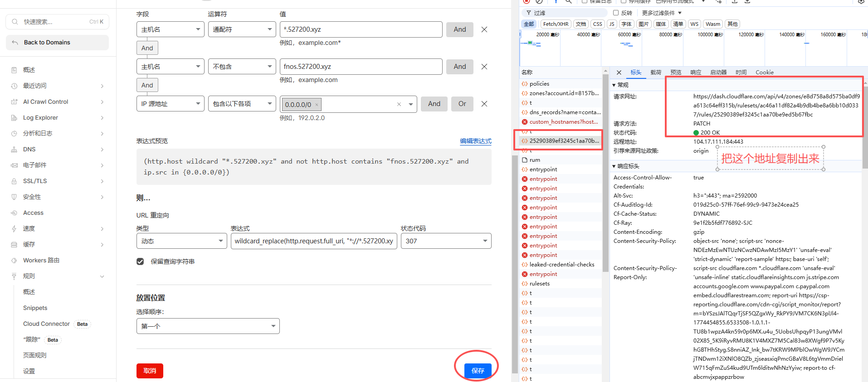Open the 动态 redirect type dropdown
The width and height of the screenshot is (868, 382).
[182, 241]
